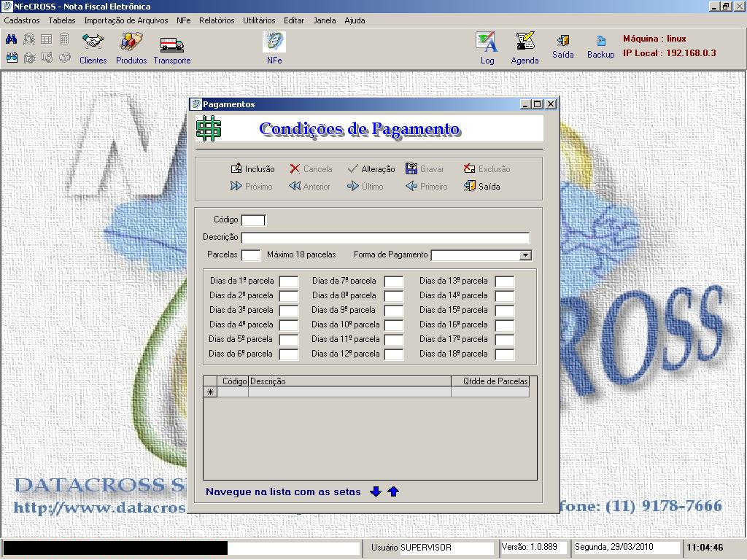This screenshot has height=560, width=747.
Task: Click the Gravar floppy disk button
Action: [425, 168]
